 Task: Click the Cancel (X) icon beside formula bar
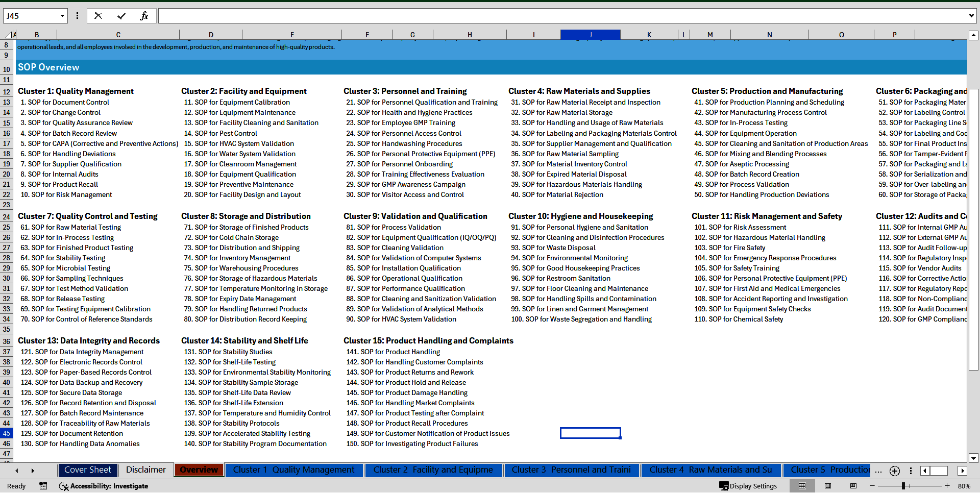point(98,15)
